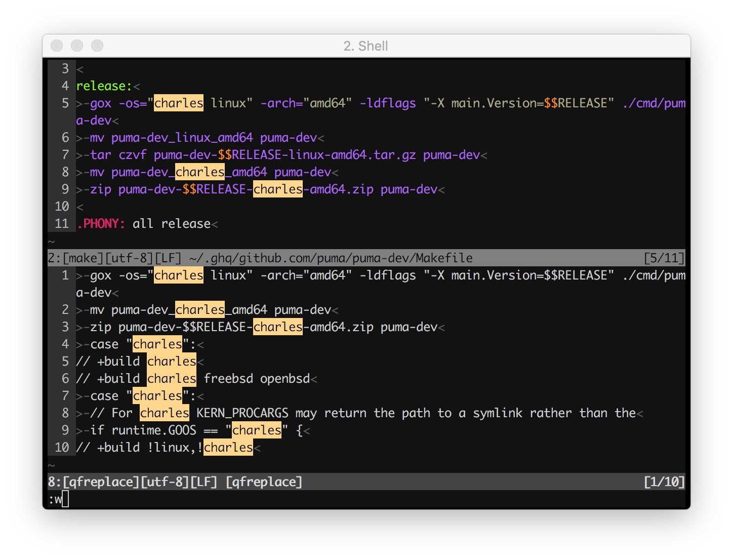Click the qfreplace status line label

point(264,482)
